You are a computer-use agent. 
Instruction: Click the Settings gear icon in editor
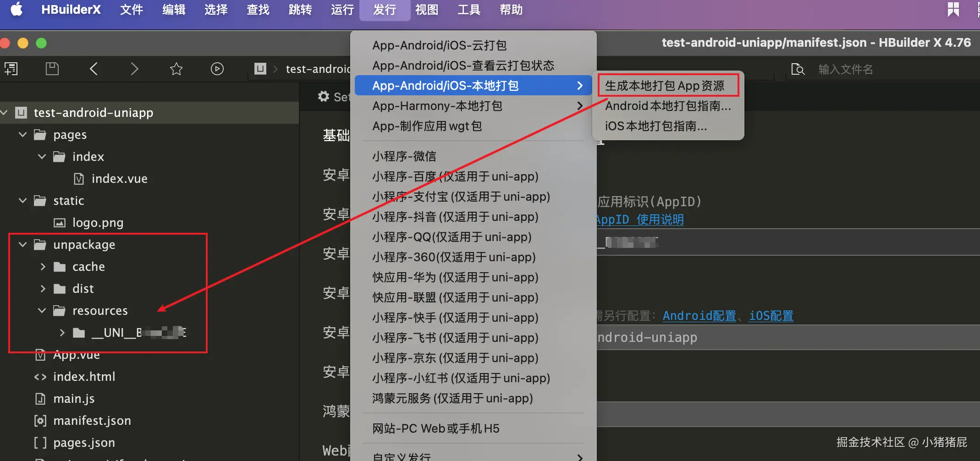pos(324,97)
